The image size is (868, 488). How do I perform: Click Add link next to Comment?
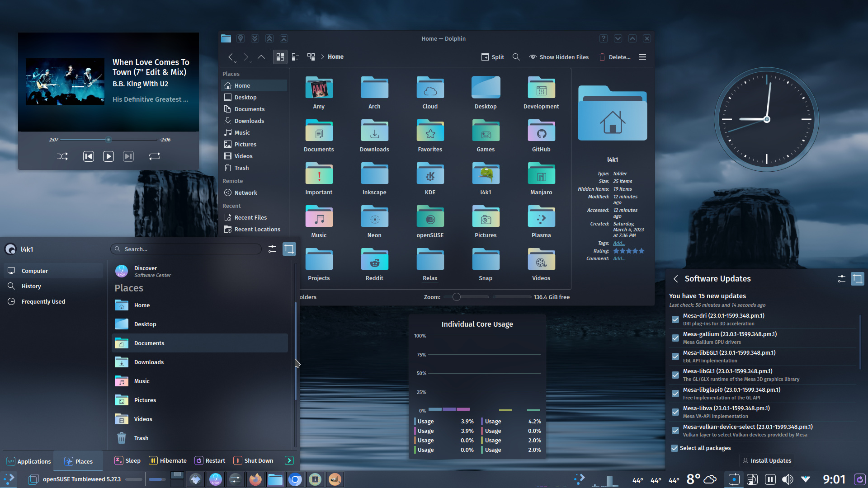point(619,258)
